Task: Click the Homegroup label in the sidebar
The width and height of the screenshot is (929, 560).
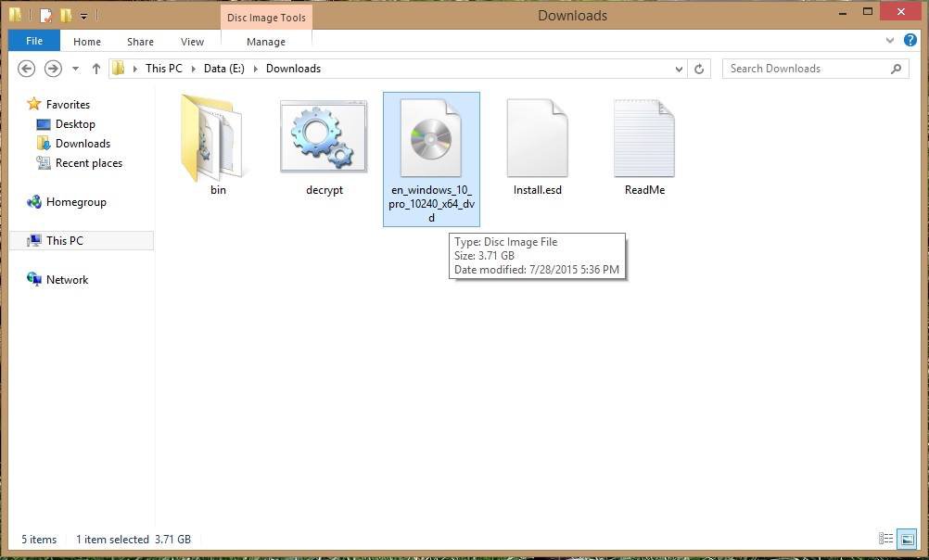Action: coord(76,202)
